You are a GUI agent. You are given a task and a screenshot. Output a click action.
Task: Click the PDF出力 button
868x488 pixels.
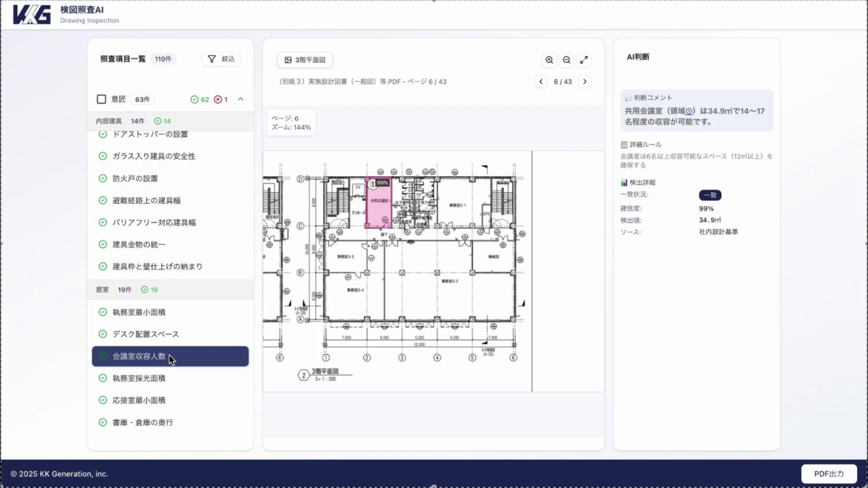(829, 474)
